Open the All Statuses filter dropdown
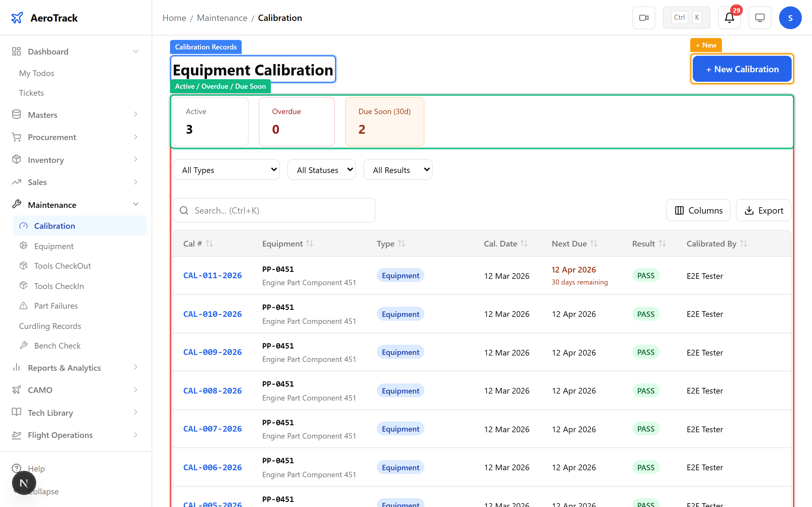 tap(321, 170)
